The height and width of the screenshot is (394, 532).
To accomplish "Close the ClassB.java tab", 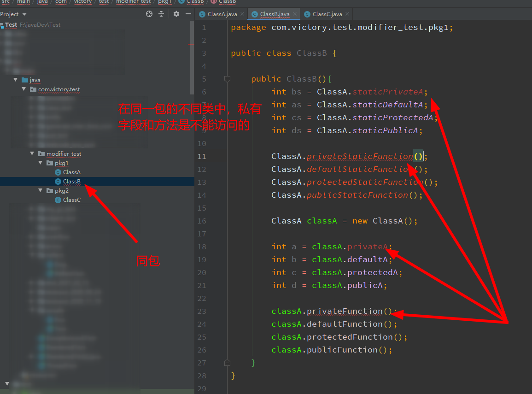I will coord(294,14).
